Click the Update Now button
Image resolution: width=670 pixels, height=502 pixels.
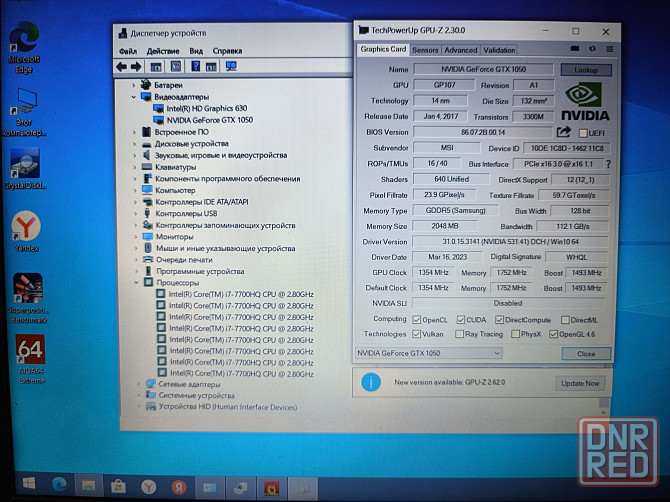click(580, 383)
